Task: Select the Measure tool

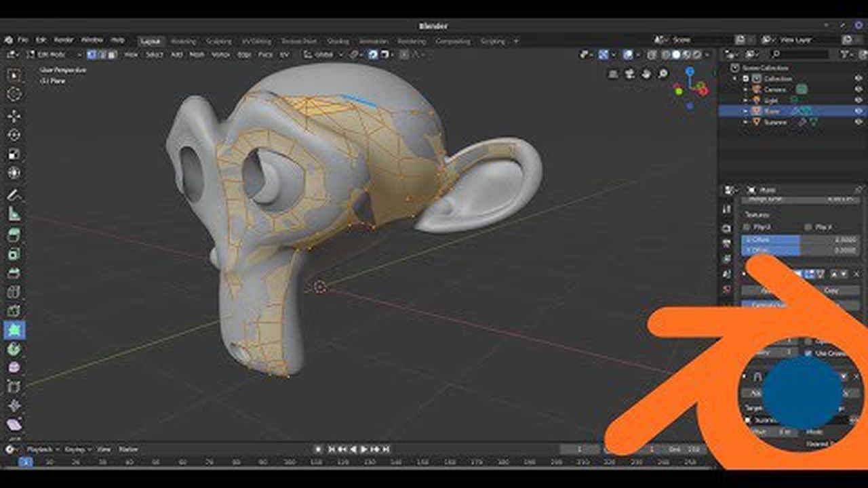Action: point(17,215)
